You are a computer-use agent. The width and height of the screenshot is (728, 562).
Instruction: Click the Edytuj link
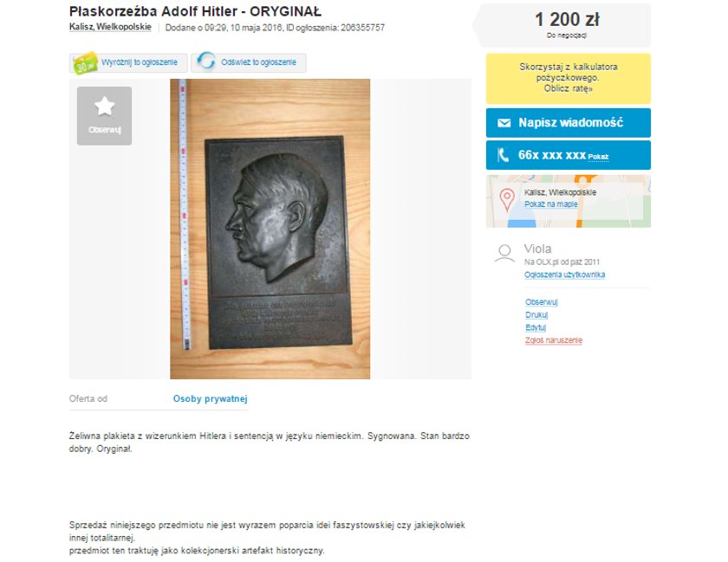click(x=536, y=327)
